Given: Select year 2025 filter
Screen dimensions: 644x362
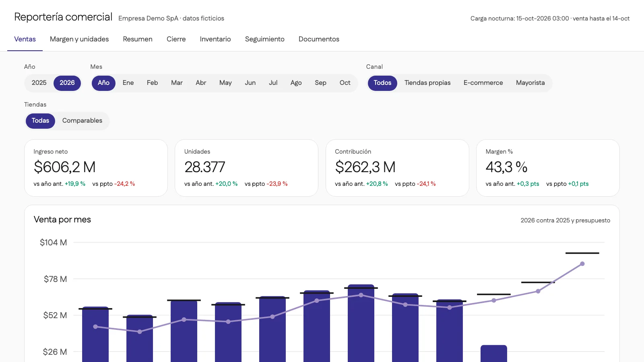Looking at the screenshot, I should 39,83.
